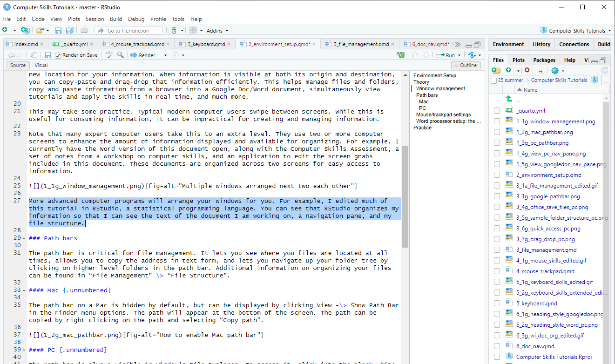Click the Rename file icon
The image size is (615, 364).
(540, 70)
